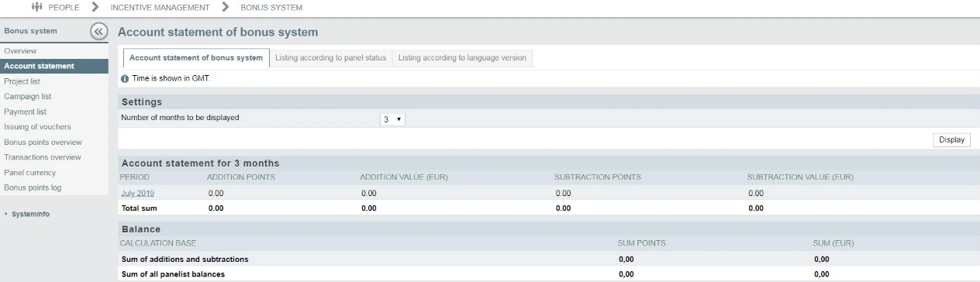Expand the Systeminfo section
The image size is (980, 282).
coord(31,214)
